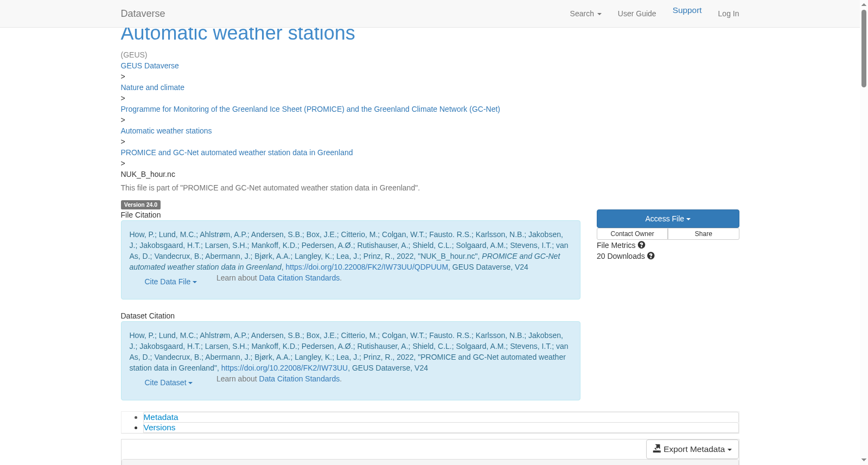Click the scrollbar up arrow
The image size is (868, 465).
click(x=864, y=4)
